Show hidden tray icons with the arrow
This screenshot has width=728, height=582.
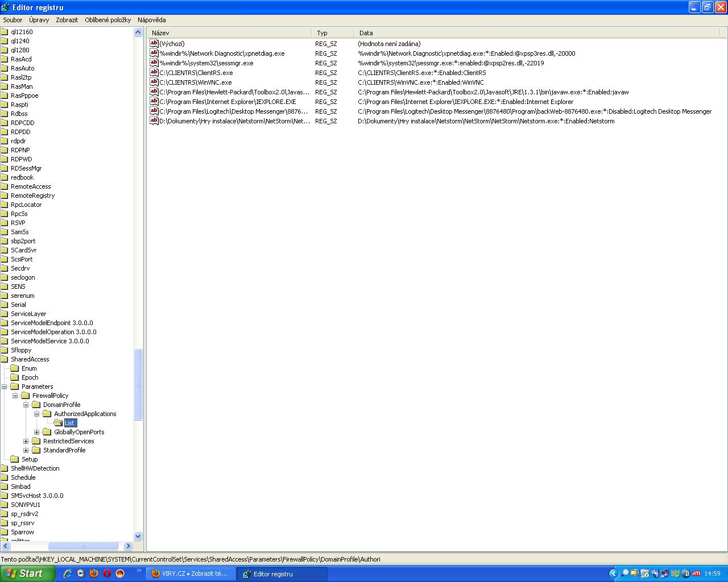click(613, 573)
